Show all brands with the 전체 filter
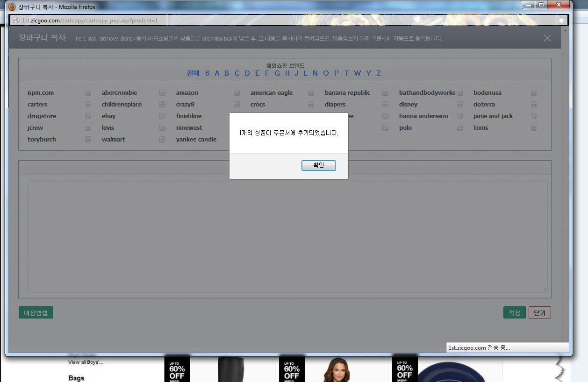588x382 pixels. (x=193, y=73)
